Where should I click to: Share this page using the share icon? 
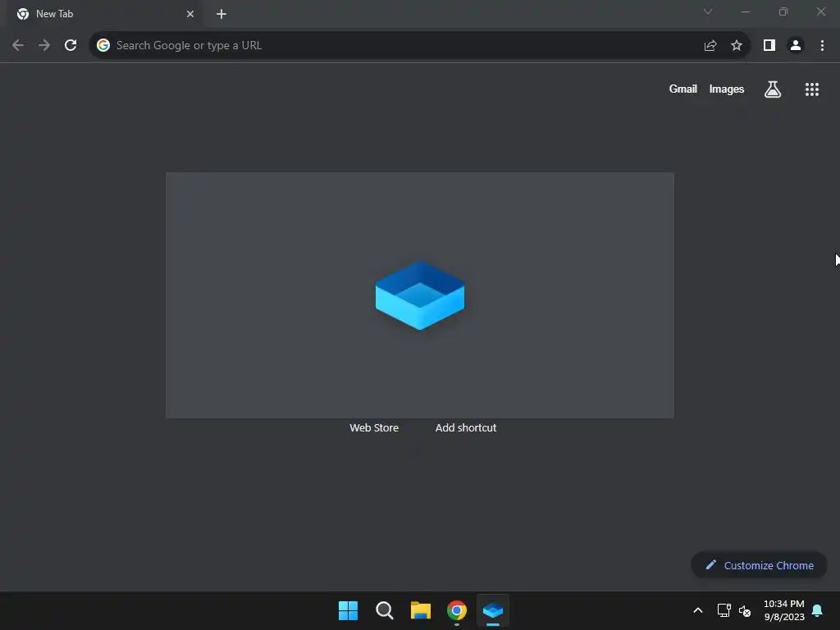coord(710,46)
